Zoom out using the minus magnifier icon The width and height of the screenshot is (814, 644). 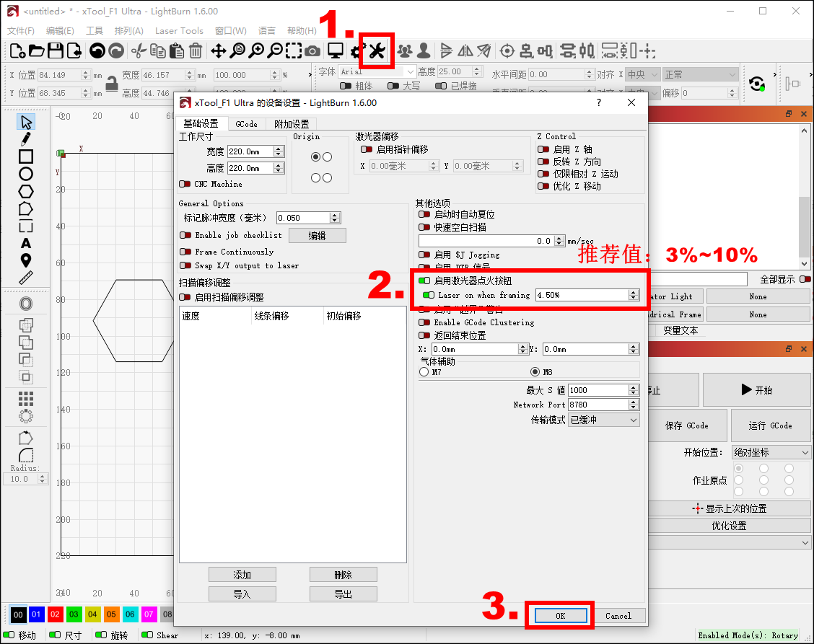[275, 51]
